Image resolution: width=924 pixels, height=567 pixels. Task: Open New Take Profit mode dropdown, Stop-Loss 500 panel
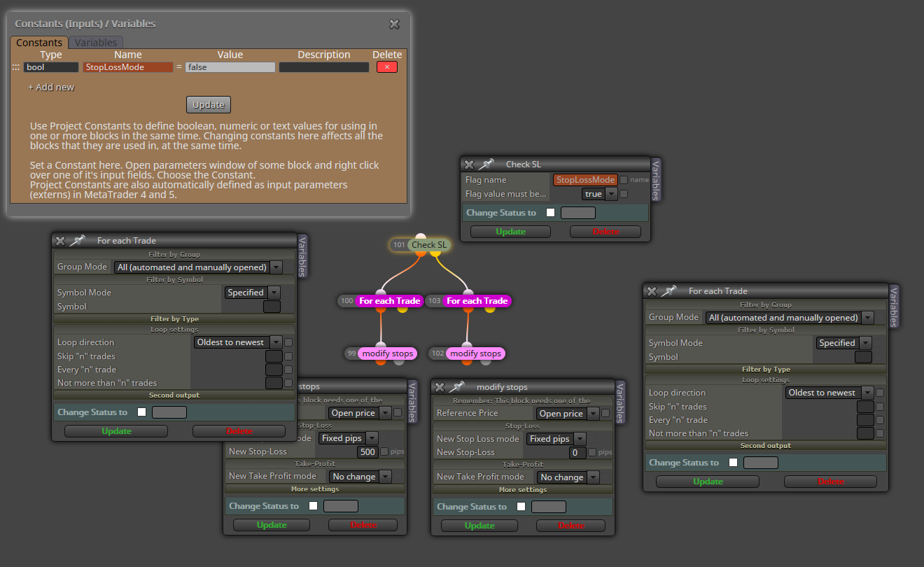point(360,477)
